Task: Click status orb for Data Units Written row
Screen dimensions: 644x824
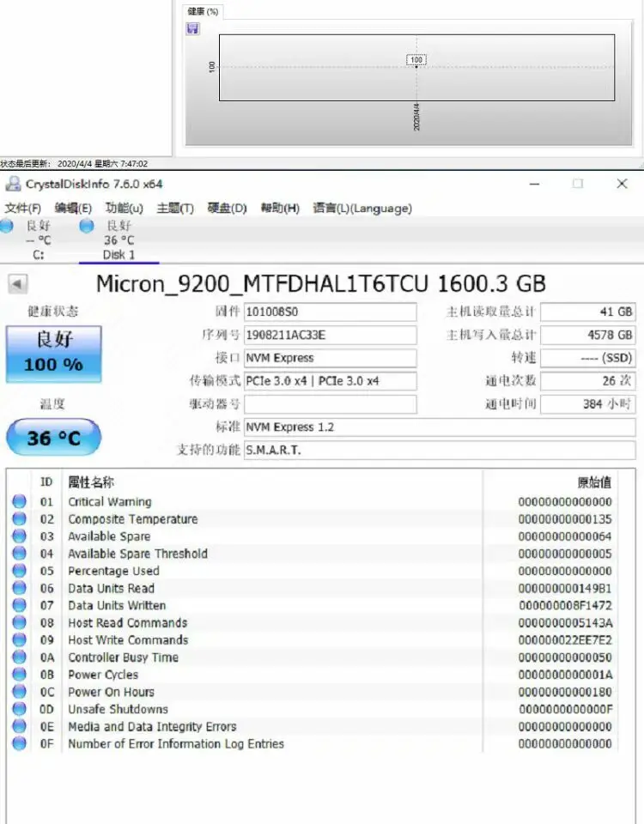Action: tap(20, 605)
